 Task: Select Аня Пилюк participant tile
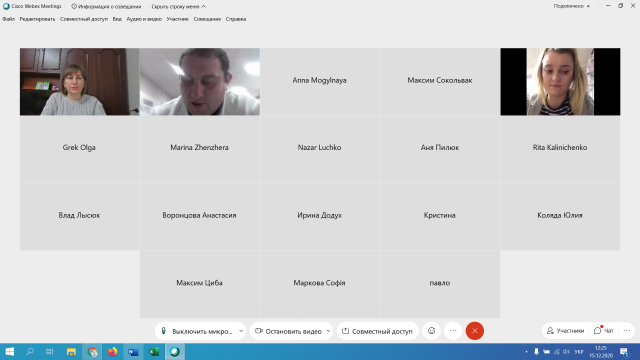coord(440,149)
